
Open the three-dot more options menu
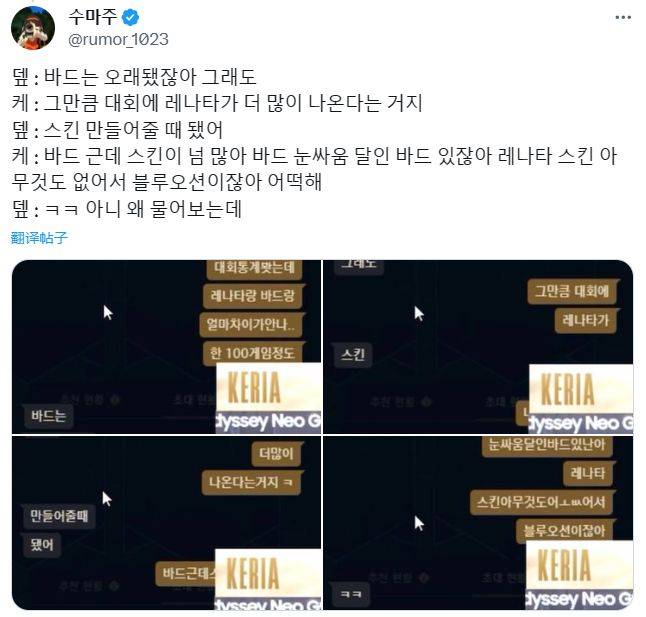coord(623,17)
